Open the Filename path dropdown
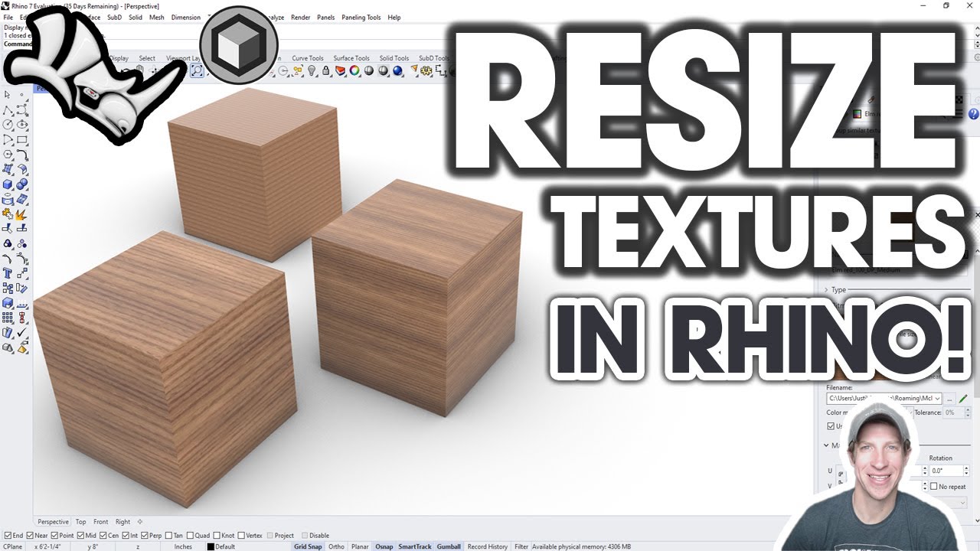This screenshot has height=551, width=980. coord(938,399)
